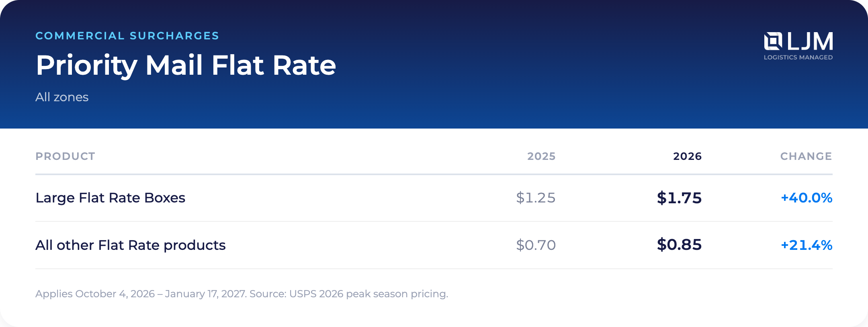Click the Change column header

coord(806,156)
